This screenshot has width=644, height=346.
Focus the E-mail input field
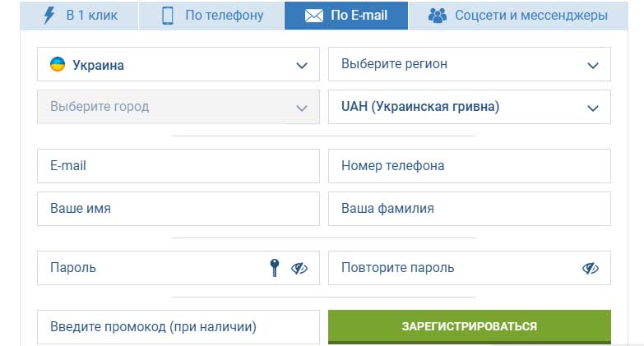click(178, 166)
